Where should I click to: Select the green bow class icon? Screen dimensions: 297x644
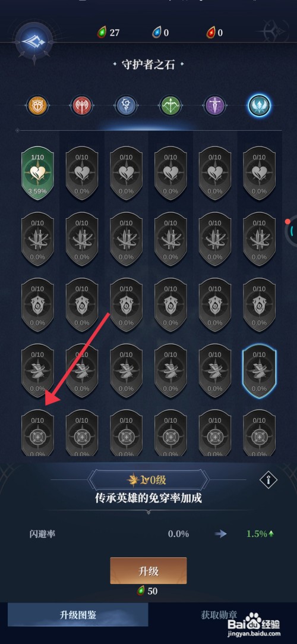click(x=170, y=106)
